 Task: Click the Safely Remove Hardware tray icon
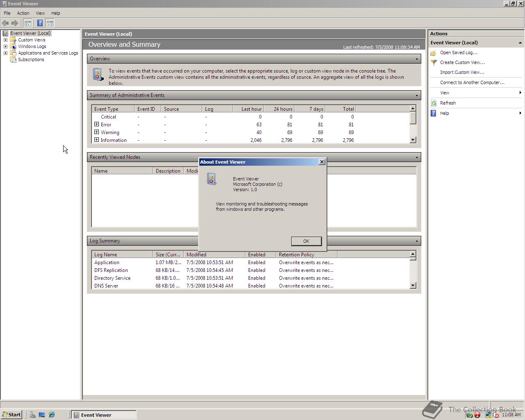tap(470, 415)
